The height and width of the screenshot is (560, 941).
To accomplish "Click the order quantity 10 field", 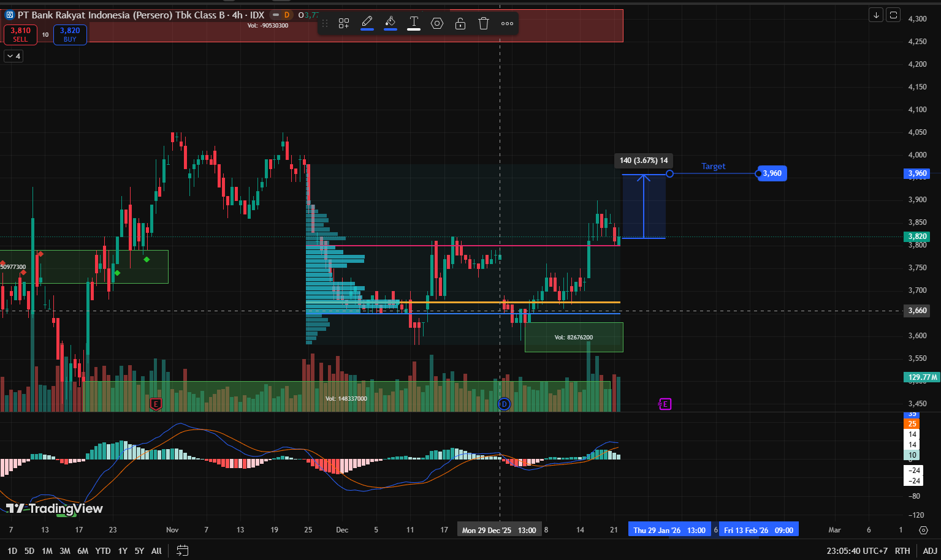I will [45, 35].
